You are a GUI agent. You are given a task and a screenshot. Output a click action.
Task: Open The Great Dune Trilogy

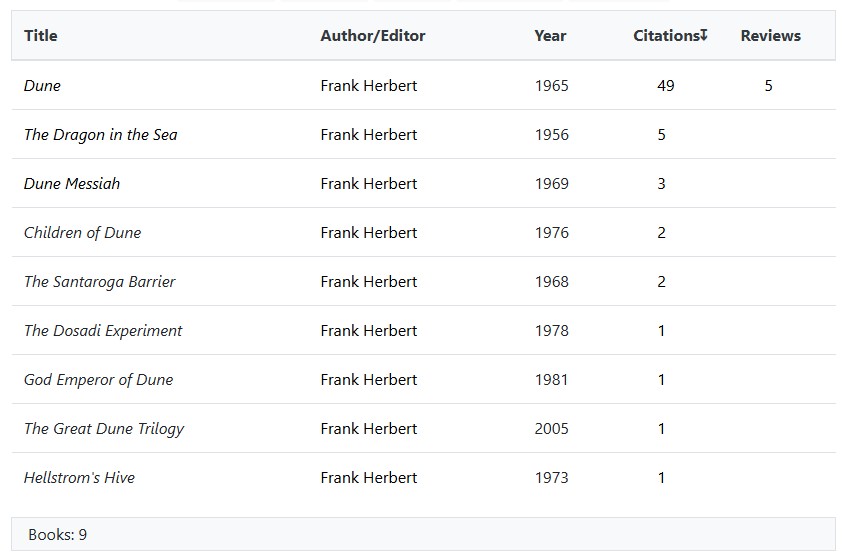104,429
